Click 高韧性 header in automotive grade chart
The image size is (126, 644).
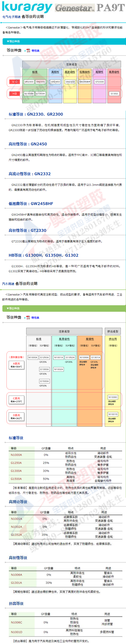pyautogui.click(x=90, y=339)
